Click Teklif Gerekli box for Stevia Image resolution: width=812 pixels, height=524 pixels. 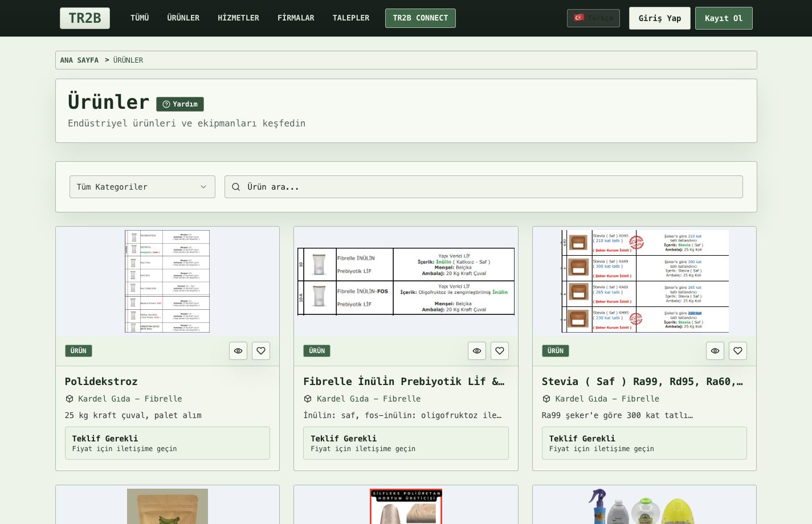(x=644, y=443)
